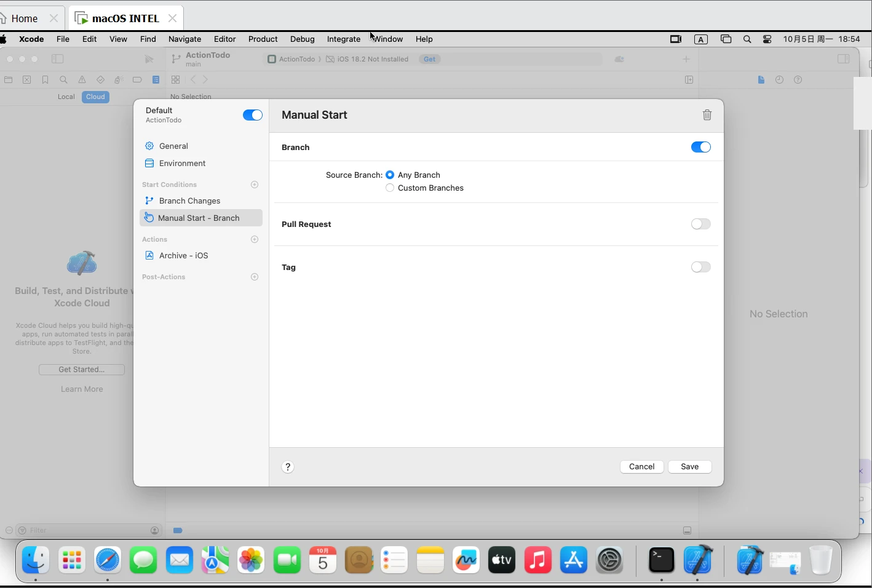Click the Get button for iOS 18.2
Viewport: 872px width, 588px height.
430,59
